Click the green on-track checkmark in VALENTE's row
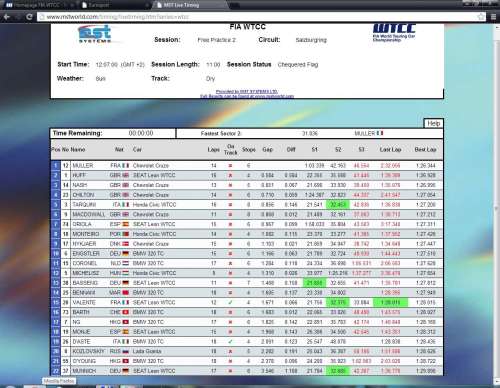This screenshot has width=500, height=388. [x=230, y=303]
